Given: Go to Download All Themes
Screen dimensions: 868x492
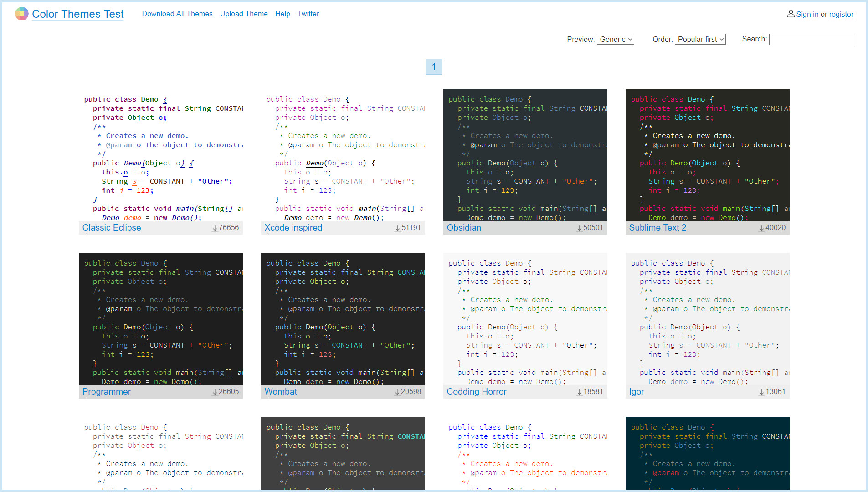Looking at the screenshot, I should [x=177, y=14].
